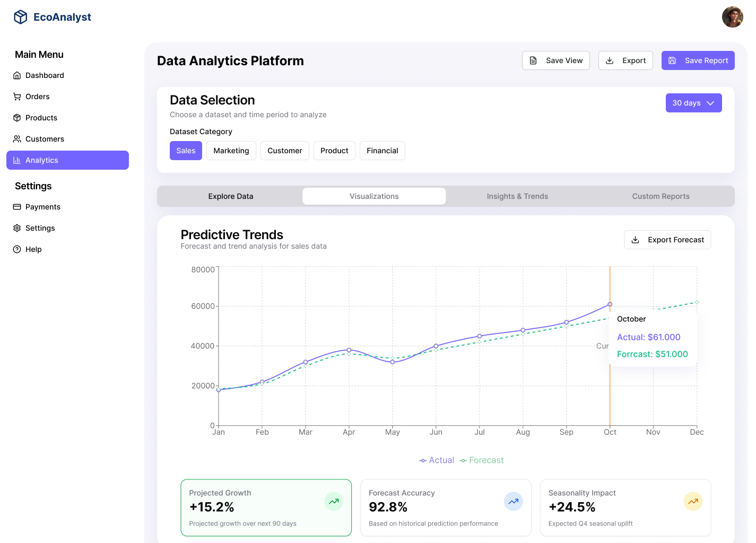Switch to the Insights & Trends tab
756x543 pixels.
tap(517, 196)
